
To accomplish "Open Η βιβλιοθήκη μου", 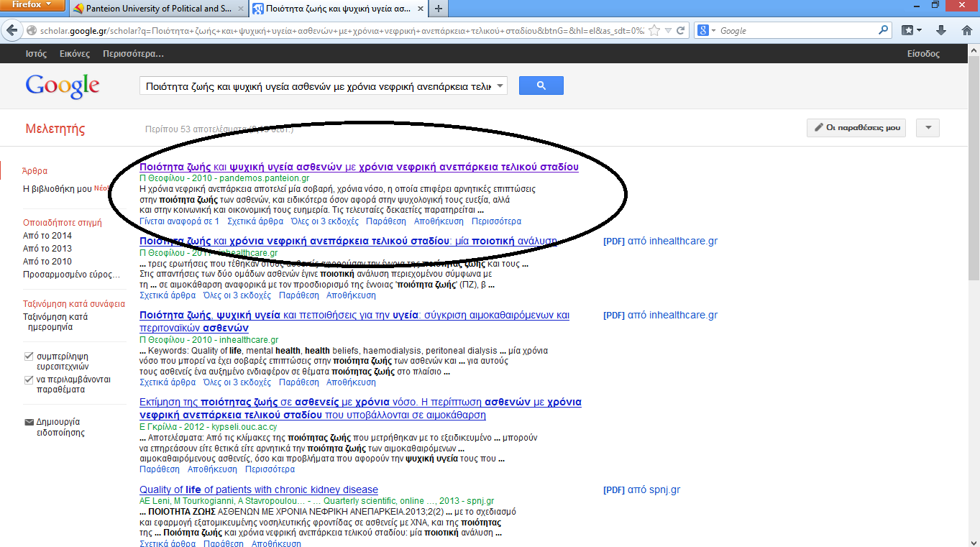I will click(58, 189).
